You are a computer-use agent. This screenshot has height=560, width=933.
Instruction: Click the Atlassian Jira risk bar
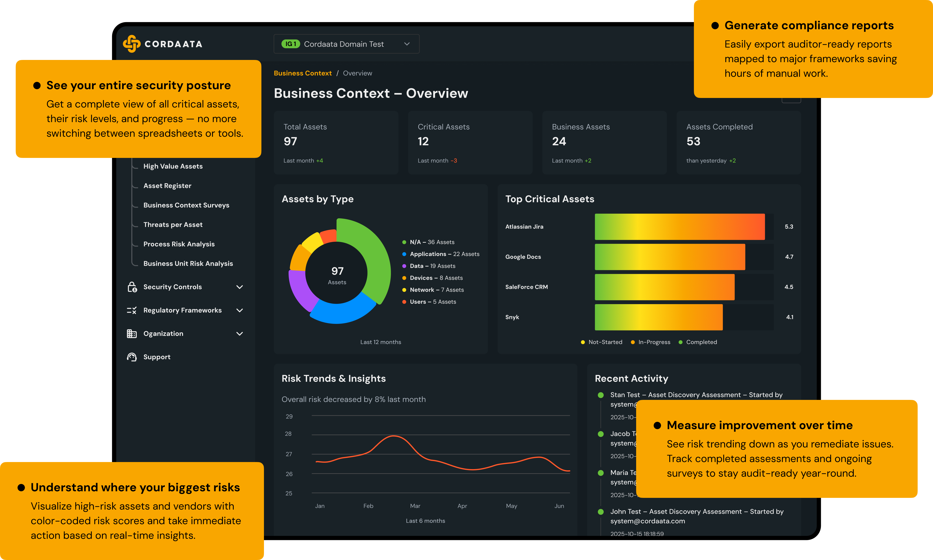coord(680,227)
